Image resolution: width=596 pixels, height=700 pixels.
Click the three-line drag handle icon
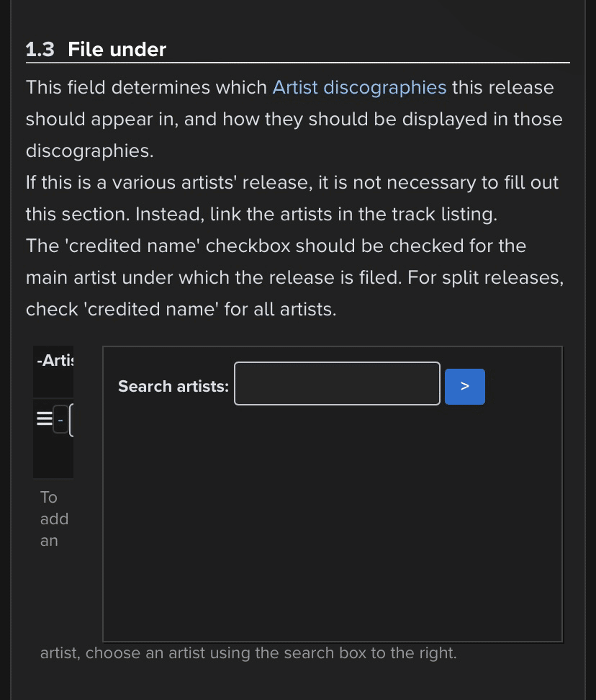coord(44,418)
